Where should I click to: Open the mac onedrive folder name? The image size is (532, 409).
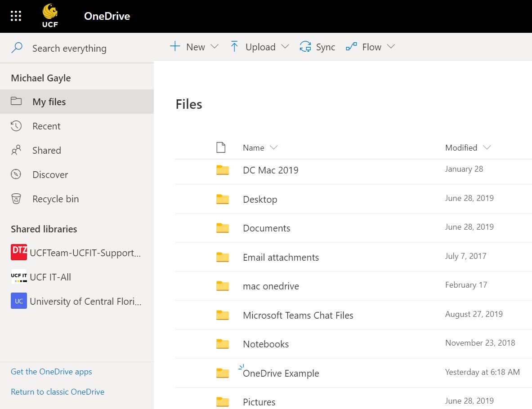[x=271, y=286]
